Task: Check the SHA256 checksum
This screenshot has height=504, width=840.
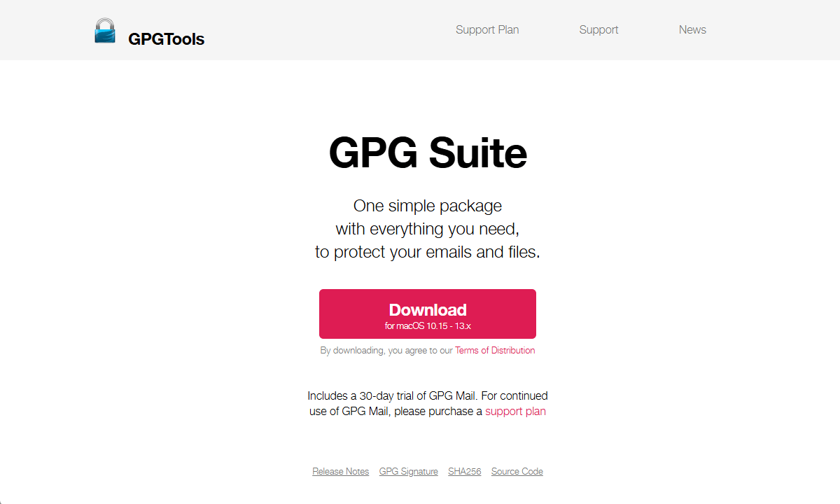Action: coord(464,471)
